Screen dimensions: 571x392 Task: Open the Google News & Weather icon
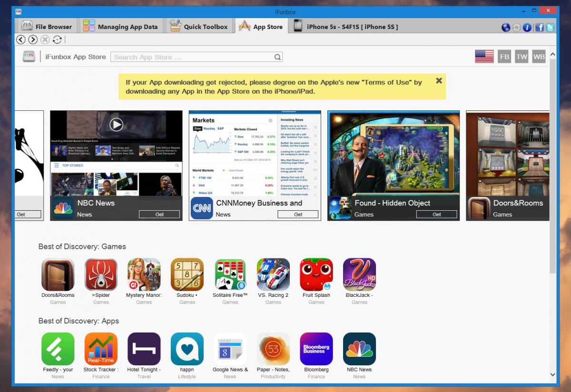click(x=230, y=349)
